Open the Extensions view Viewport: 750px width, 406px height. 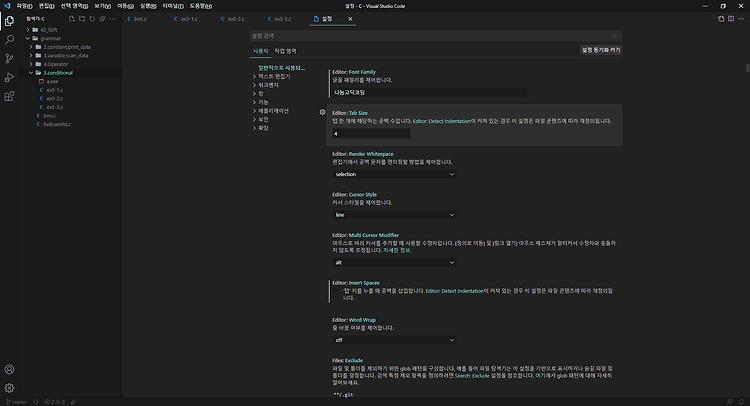[9, 96]
